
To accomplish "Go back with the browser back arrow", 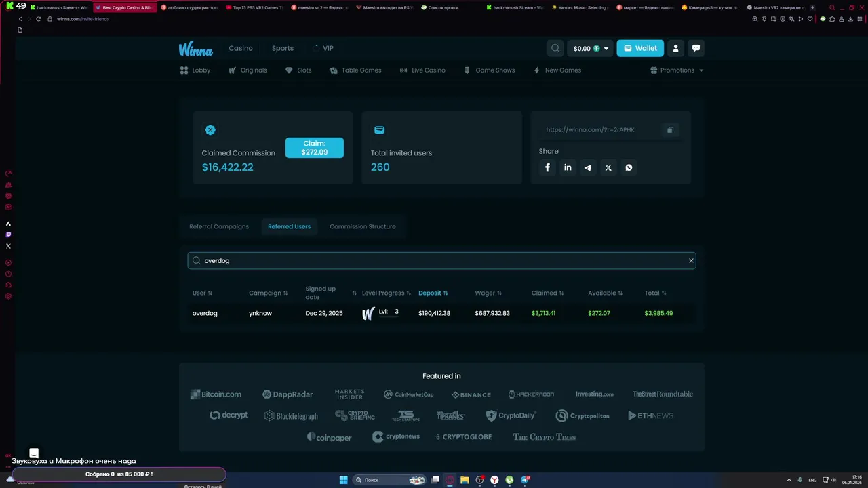I will tap(20, 19).
